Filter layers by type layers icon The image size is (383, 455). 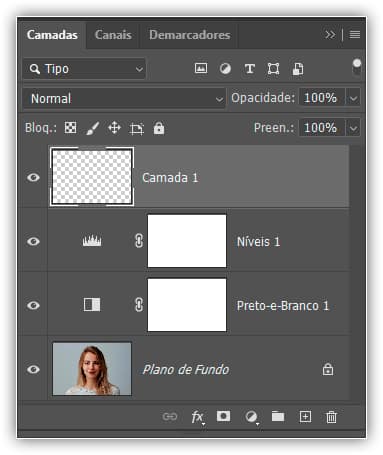[x=250, y=69]
